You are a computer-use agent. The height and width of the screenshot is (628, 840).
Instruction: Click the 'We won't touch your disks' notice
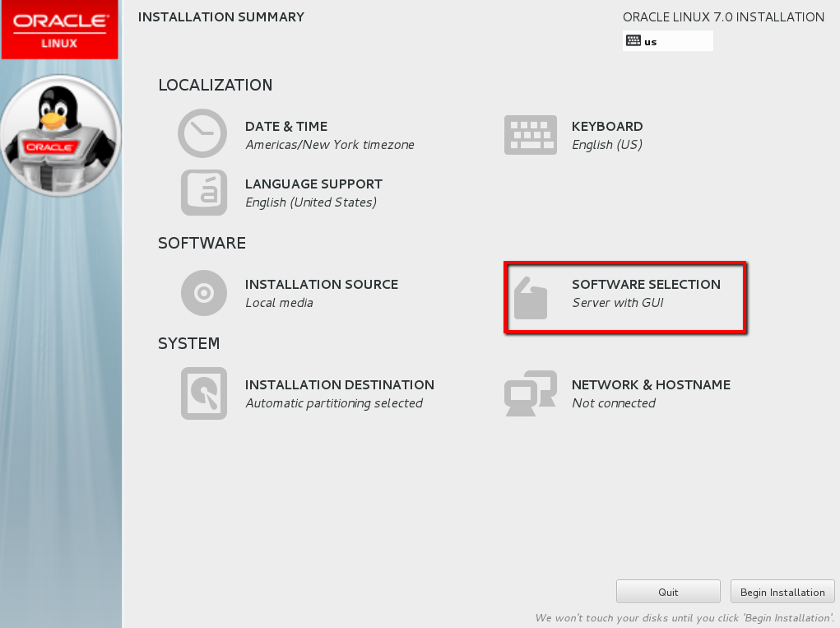tap(685, 618)
